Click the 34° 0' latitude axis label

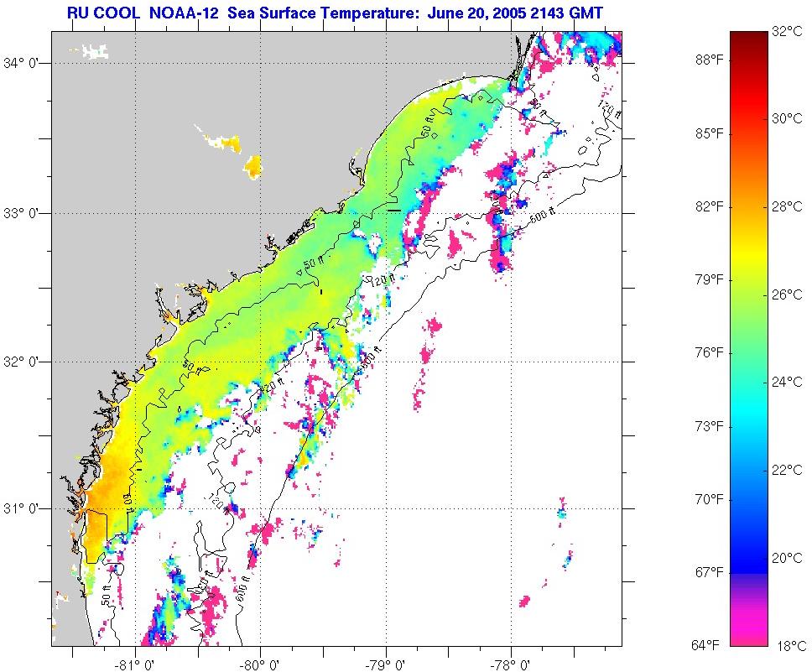click(x=24, y=63)
